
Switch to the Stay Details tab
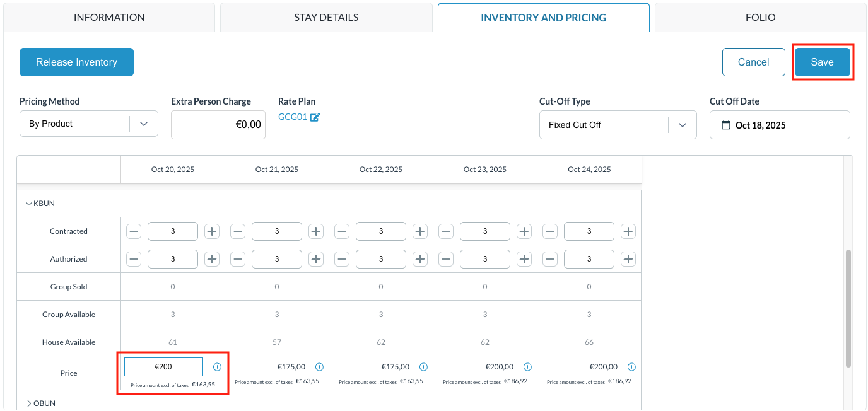click(x=326, y=17)
